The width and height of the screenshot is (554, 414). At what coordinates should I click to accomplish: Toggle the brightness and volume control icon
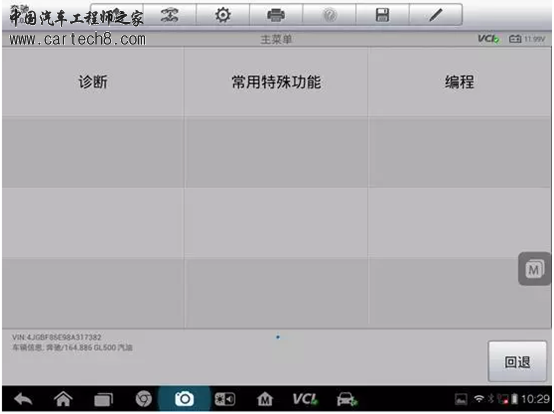coord(225,400)
